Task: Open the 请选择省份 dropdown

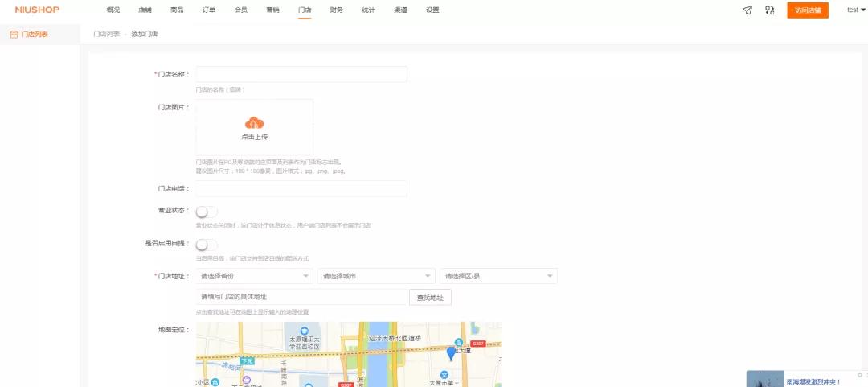Action: (x=255, y=276)
